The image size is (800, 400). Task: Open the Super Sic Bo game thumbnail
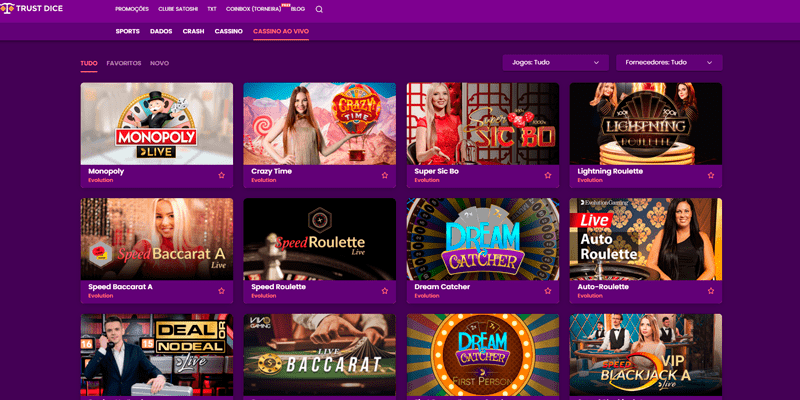pos(483,124)
